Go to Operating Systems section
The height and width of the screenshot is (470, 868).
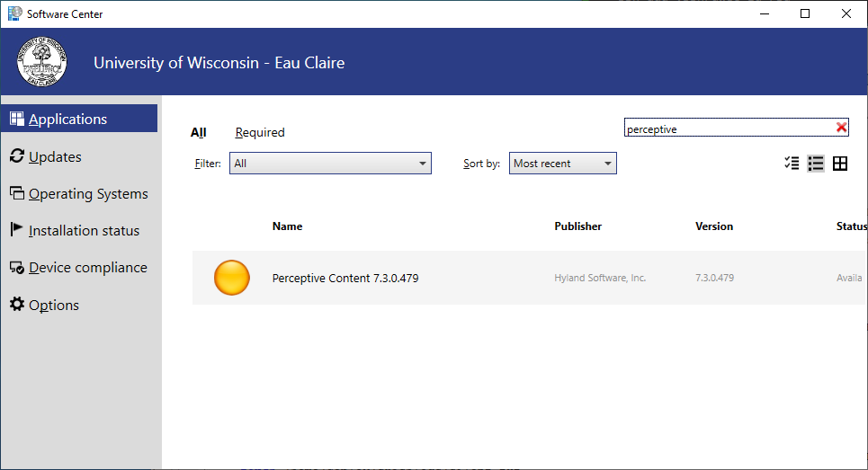pos(87,193)
